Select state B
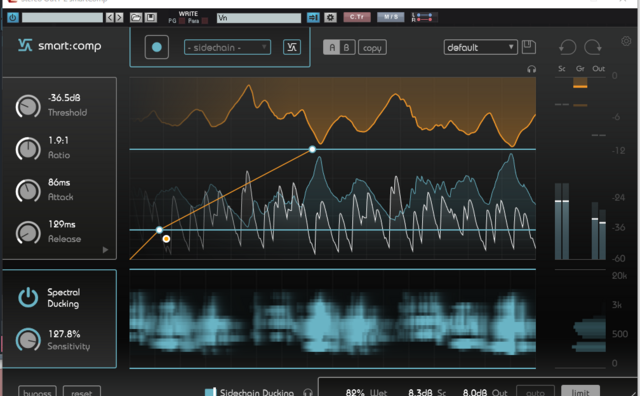640x396 pixels. [347, 47]
